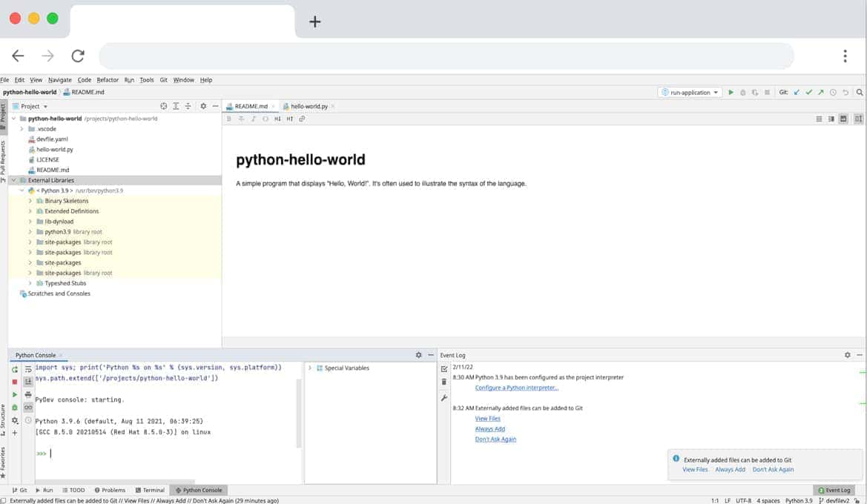Click the Configure a Python interpreter link
The width and height of the screenshot is (867, 504).
(x=516, y=388)
